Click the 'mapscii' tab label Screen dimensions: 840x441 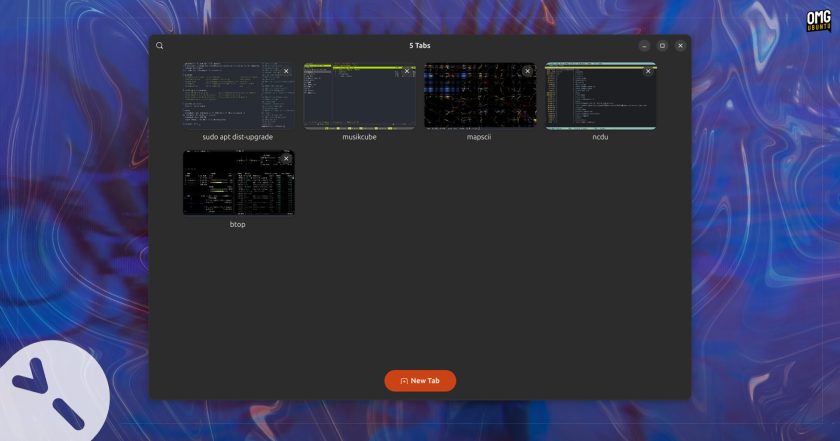click(x=479, y=137)
